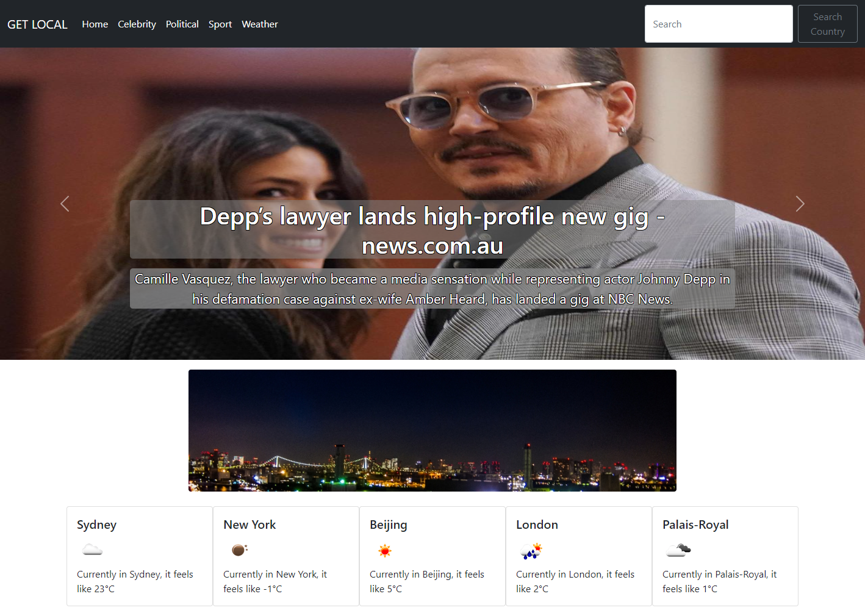865x616 pixels.
Task: Open the Celebrity news section
Action: (137, 24)
